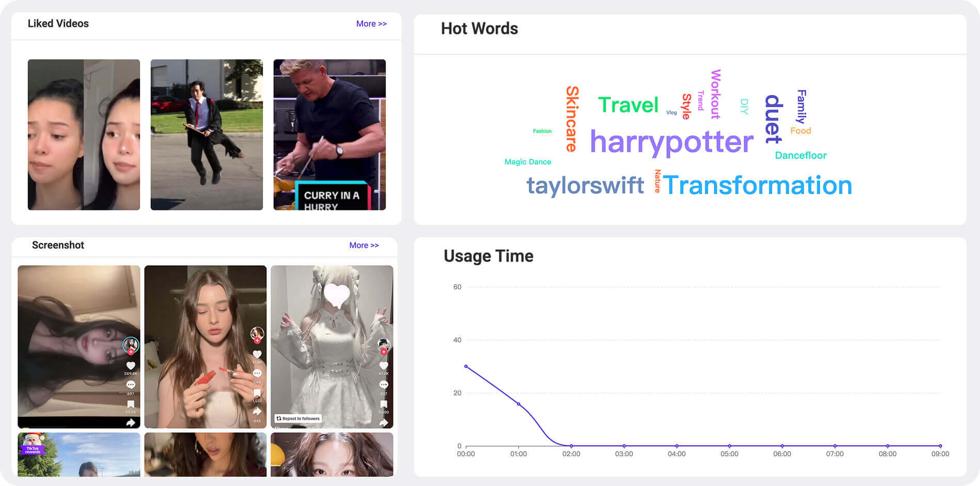Click the Skincare hot word
Viewport: 980px width, 486px height.
[572, 119]
